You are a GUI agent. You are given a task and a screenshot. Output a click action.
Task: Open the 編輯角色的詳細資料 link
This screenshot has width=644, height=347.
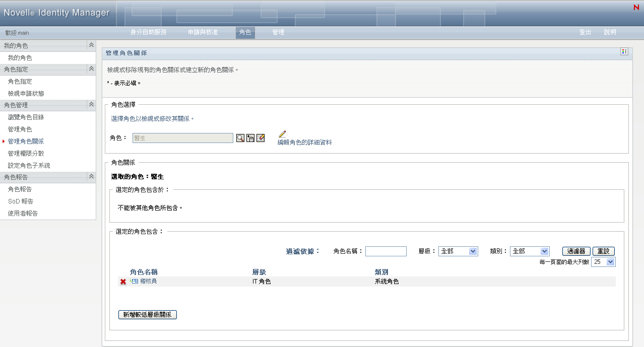point(304,143)
